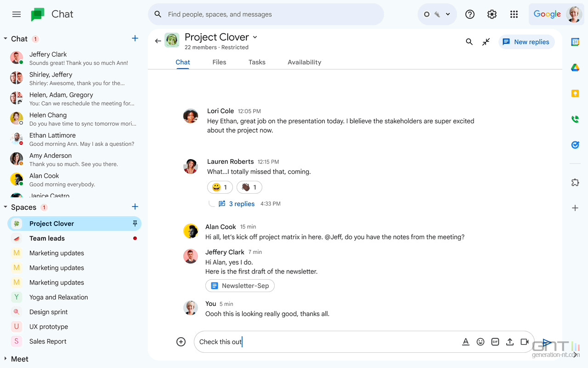
Task: Expand the Meet section
Action: [5, 359]
